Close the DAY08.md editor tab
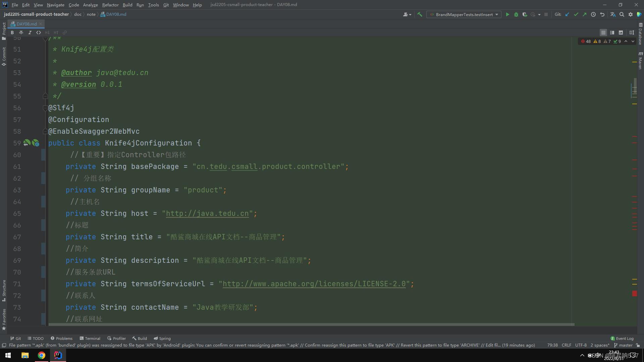 click(x=41, y=24)
